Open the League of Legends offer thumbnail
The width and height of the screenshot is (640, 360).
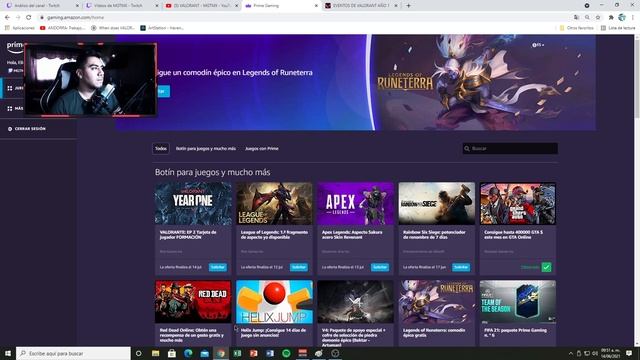(274, 203)
